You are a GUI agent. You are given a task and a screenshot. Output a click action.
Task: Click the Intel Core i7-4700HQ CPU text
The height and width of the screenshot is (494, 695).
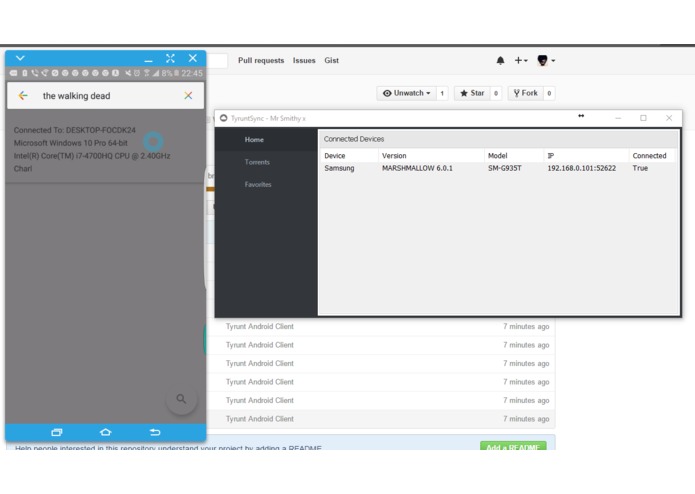point(92,156)
